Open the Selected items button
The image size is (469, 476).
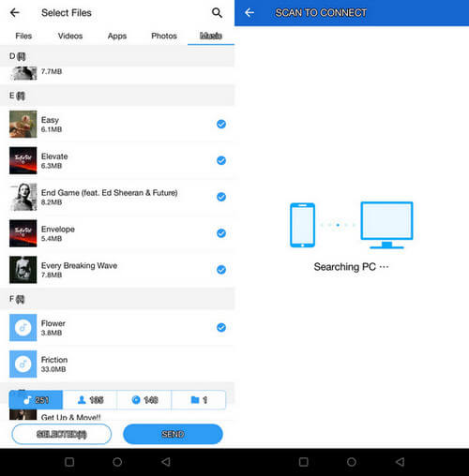(x=62, y=434)
